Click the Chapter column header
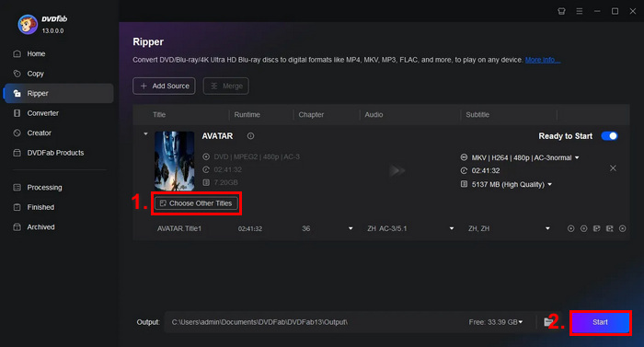Image resolution: width=644 pixels, height=347 pixels. click(311, 115)
